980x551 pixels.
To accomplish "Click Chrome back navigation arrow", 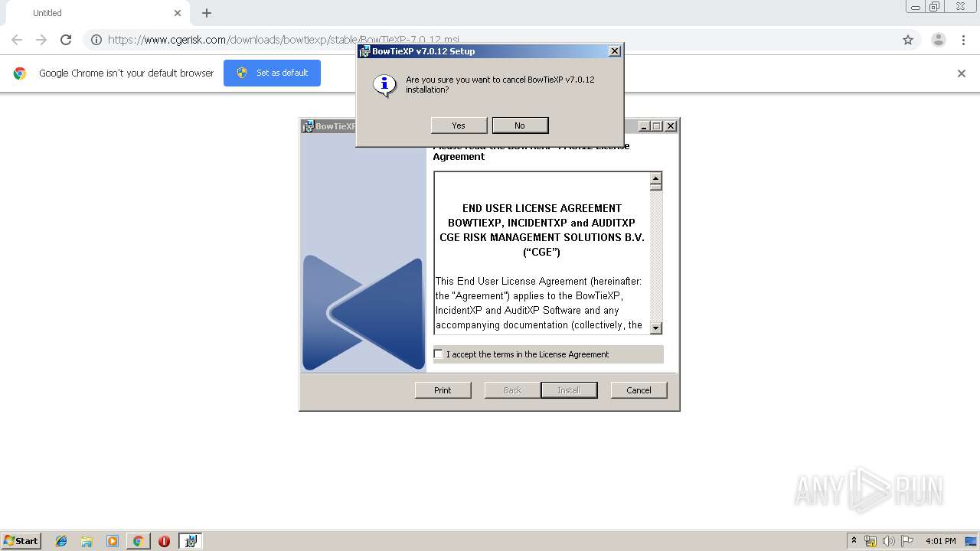I will click(17, 40).
